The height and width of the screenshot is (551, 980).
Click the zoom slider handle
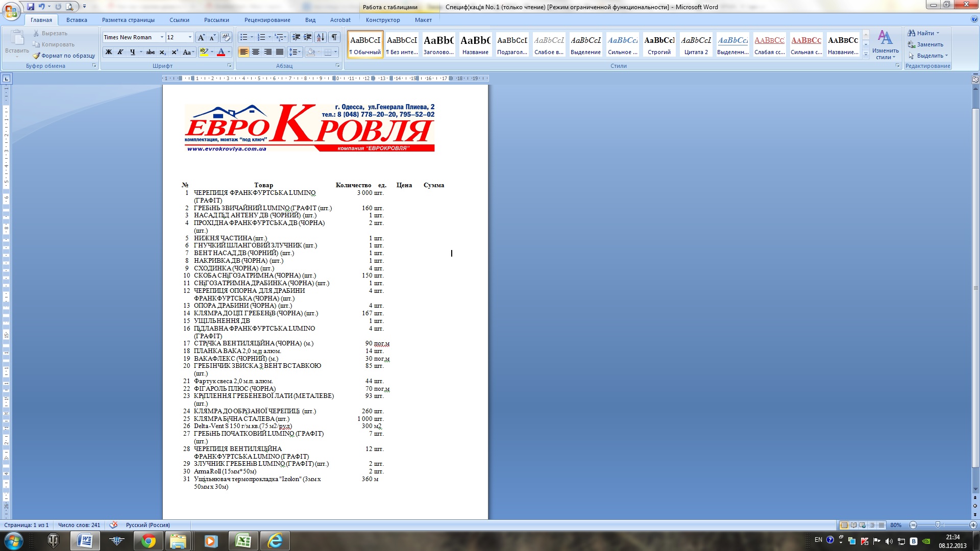click(x=938, y=525)
